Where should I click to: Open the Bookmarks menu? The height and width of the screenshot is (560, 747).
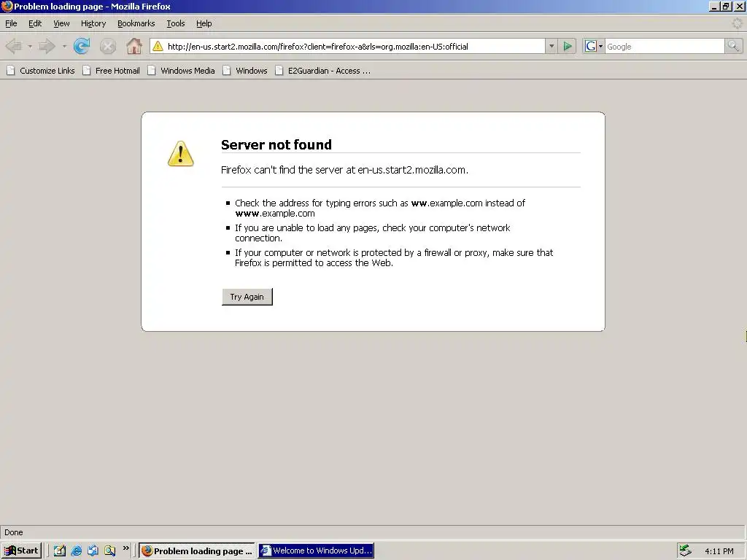(136, 23)
